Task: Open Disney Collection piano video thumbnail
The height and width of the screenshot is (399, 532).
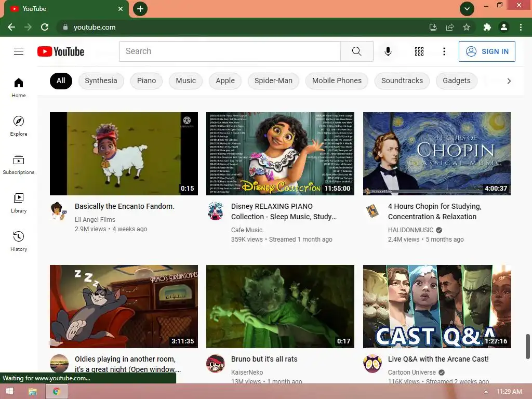Action: click(x=280, y=154)
